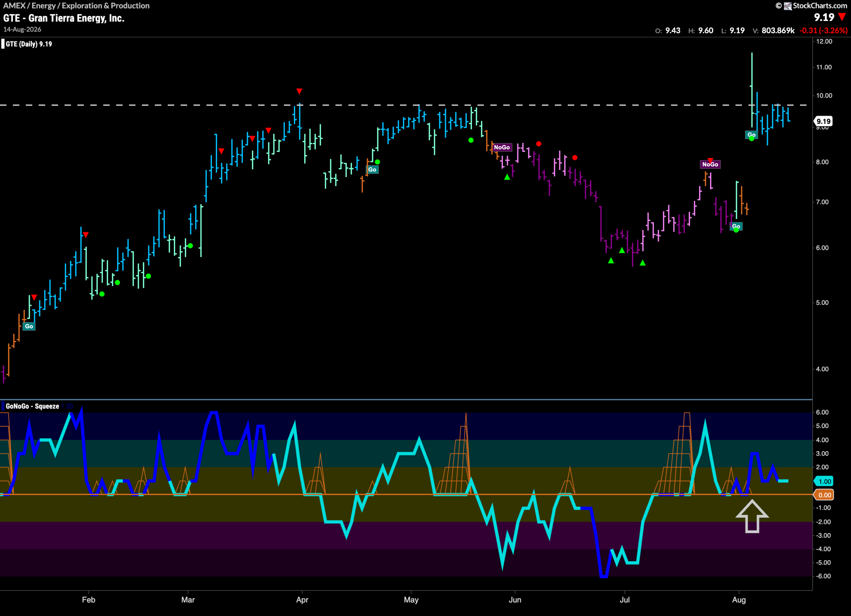Click the GTE (Daily) 9.19 legend
The width and height of the screenshot is (851, 616).
[x=29, y=44]
